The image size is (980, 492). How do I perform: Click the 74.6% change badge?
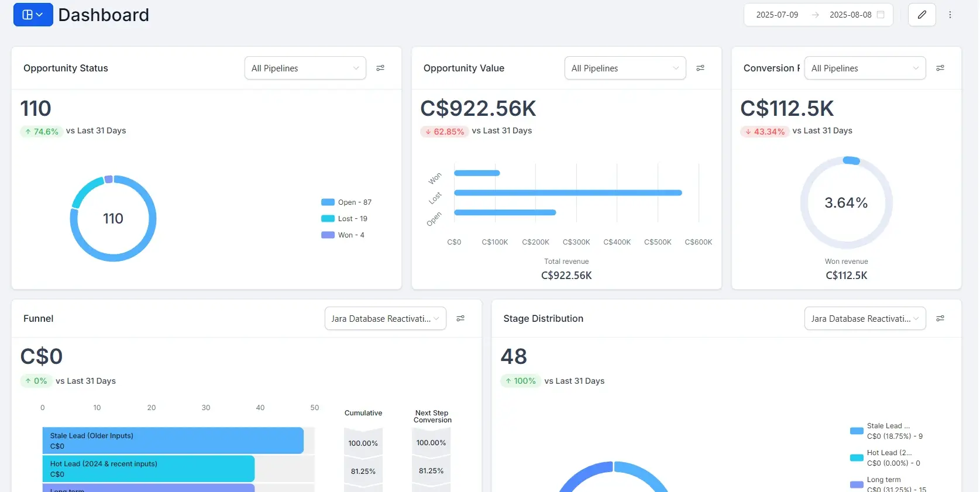point(42,132)
